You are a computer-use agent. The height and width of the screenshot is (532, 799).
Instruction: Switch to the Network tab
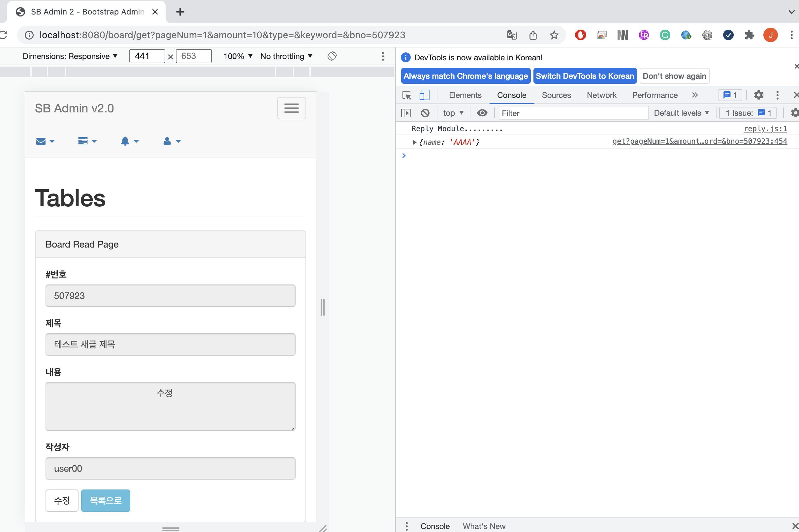(601, 95)
